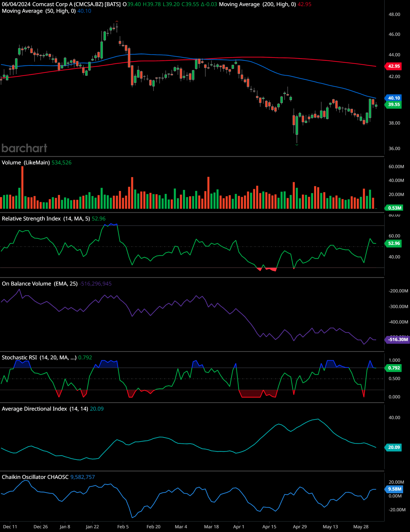Click the green low marker below the April trough candle
Image resolution: width=410 pixels, height=532 pixels.
297,144
